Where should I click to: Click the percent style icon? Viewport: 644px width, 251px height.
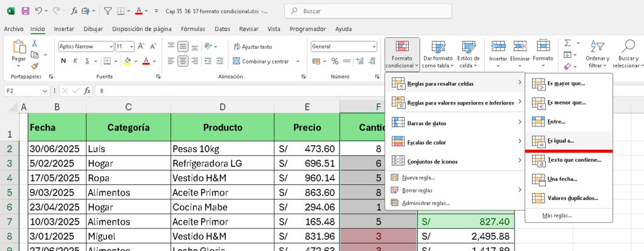pos(335,61)
